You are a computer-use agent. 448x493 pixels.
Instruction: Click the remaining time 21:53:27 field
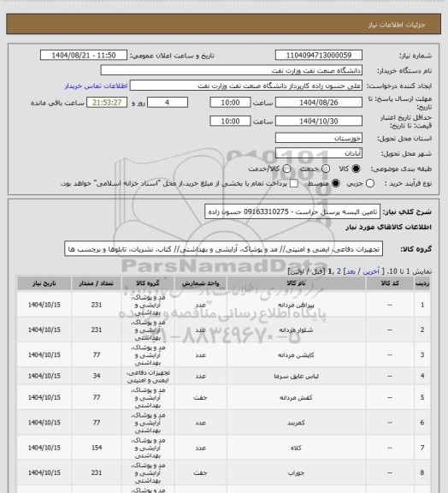(107, 103)
